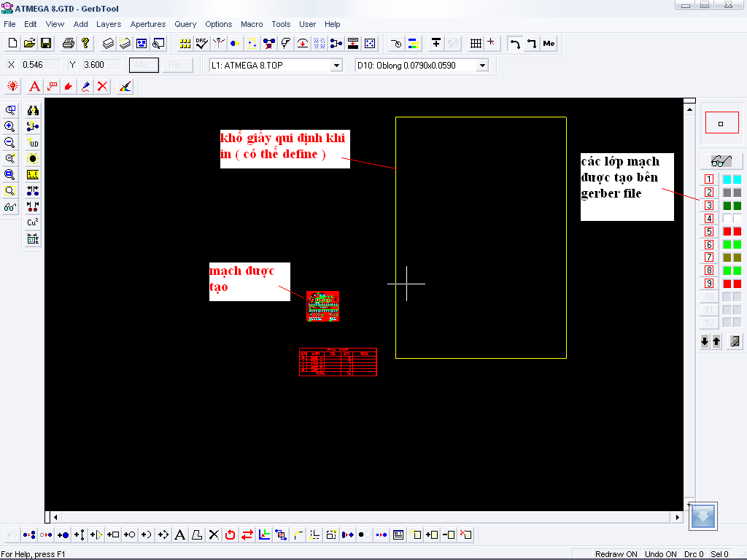Click the Abs... coordinate button
Image resolution: width=747 pixels, height=560 pixels.
tap(144, 65)
